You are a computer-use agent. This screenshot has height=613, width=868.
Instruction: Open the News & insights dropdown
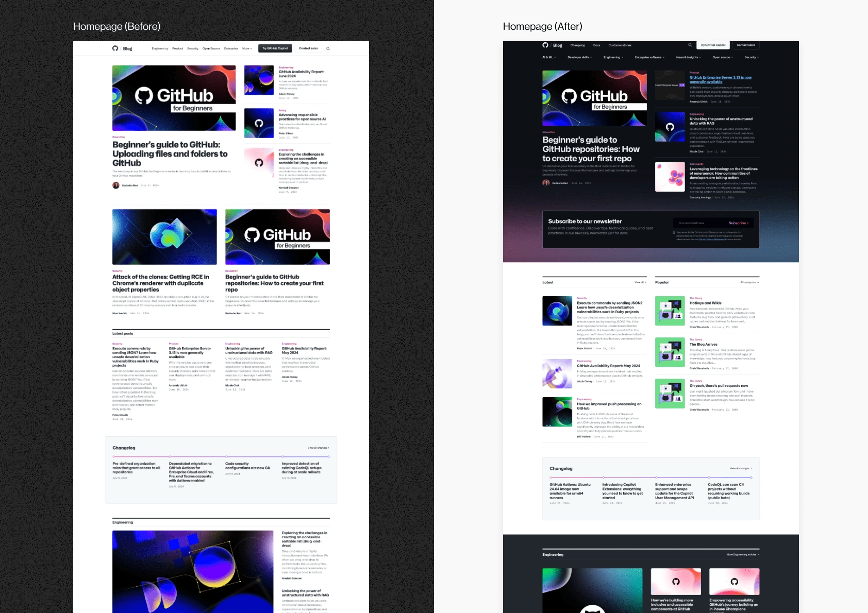click(689, 57)
